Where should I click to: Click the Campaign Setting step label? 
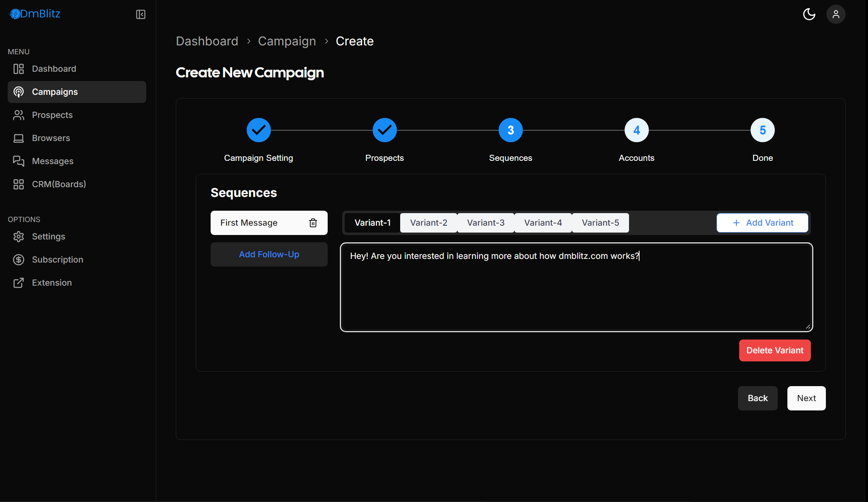point(258,158)
